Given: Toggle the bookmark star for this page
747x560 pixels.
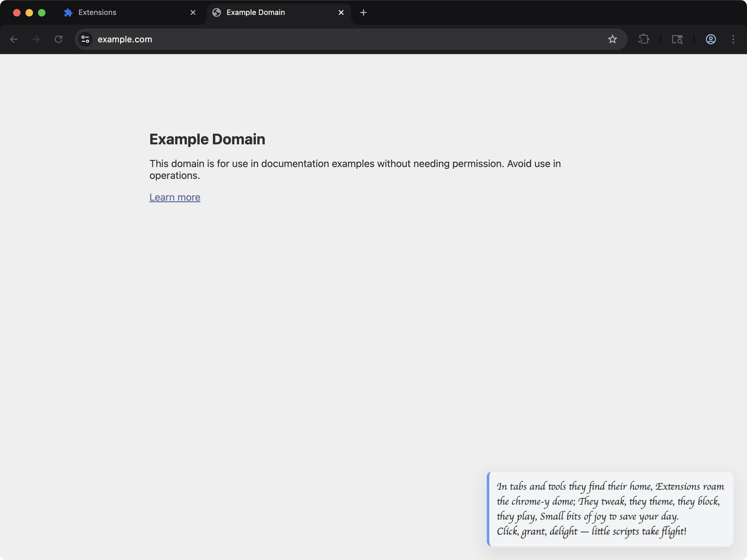Looking at the screenshot, I should pyautogui.click(x=612, y=39).
